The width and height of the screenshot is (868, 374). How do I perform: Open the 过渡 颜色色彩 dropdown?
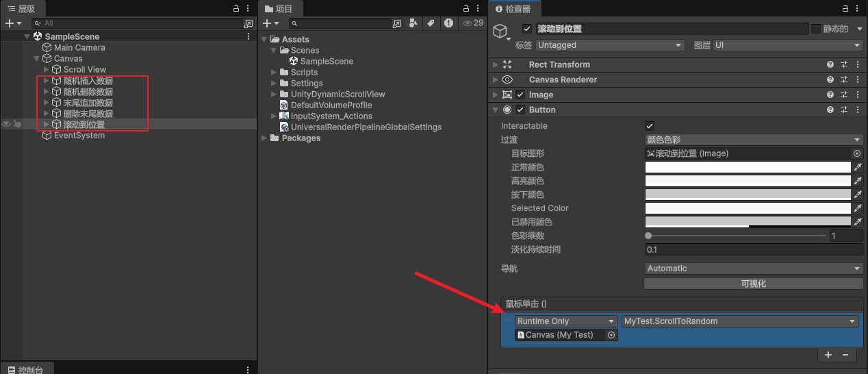tap(754, 140)
